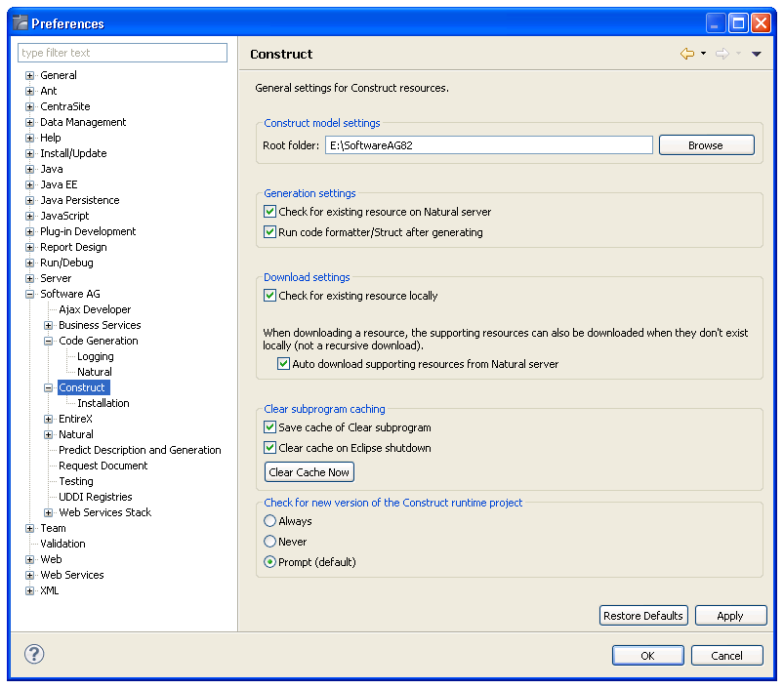Choose the Never radio option

[270, 542]
